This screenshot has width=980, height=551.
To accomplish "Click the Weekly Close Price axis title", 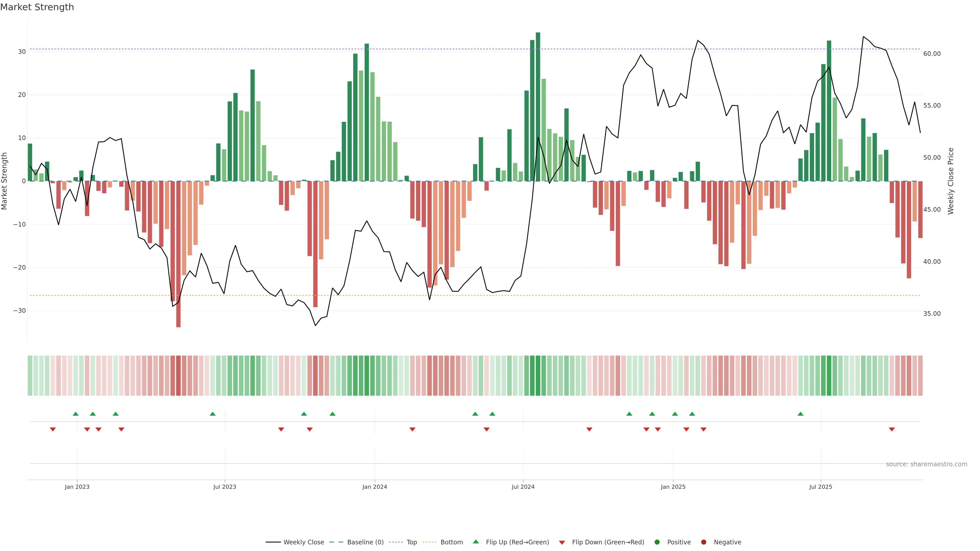I will point(951,181).
